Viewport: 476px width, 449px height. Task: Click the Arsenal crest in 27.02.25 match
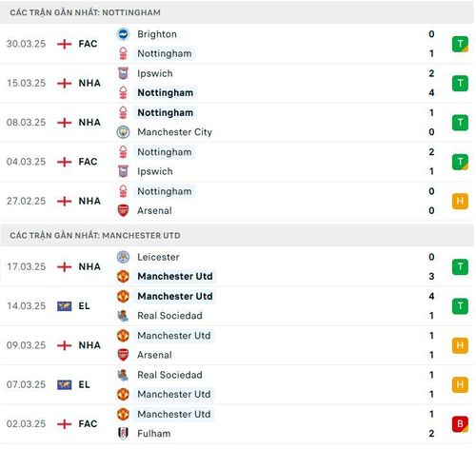123,210
